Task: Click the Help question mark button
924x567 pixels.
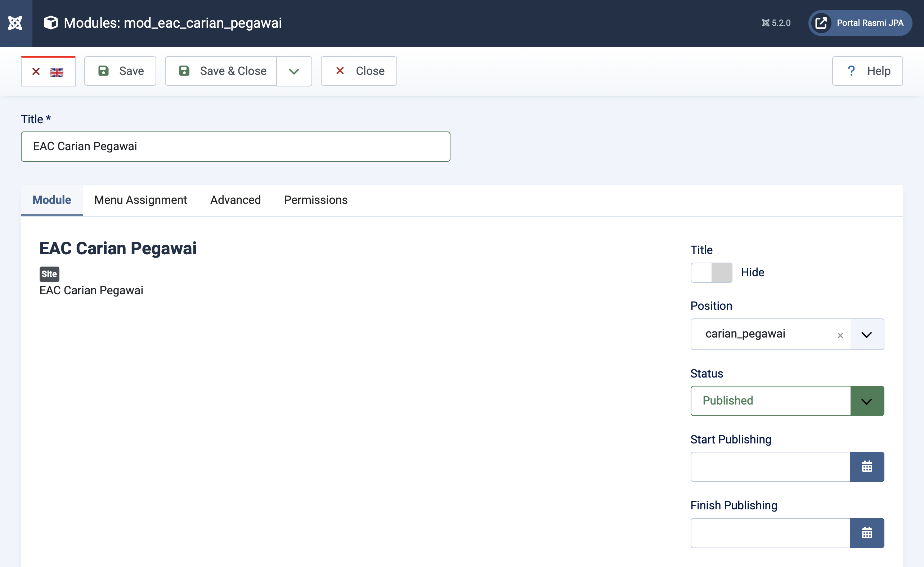Action: tap(867, 71)
